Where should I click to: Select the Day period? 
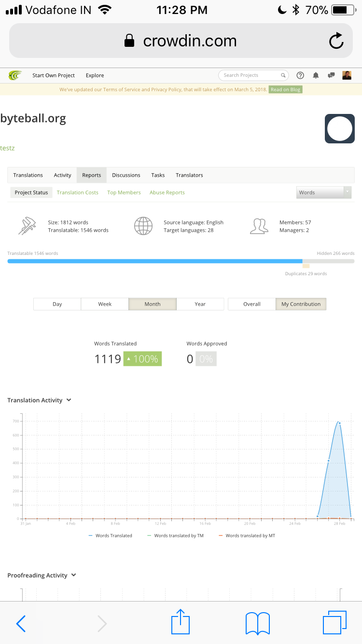click(57, 304)
